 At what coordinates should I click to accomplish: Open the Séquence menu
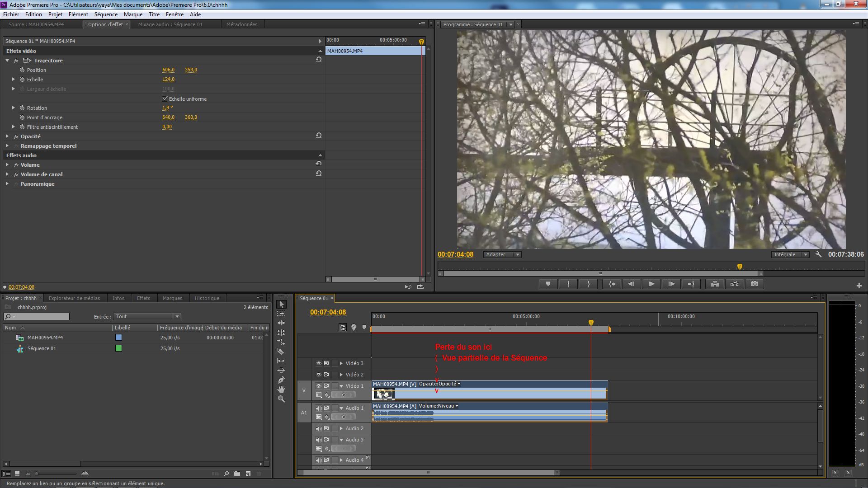coord(106,14)
